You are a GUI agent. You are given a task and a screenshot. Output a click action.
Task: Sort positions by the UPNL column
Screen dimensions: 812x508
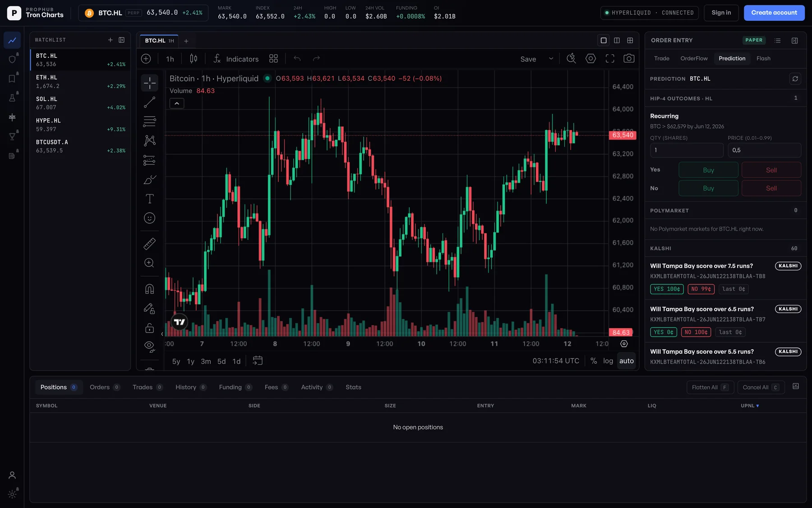[x=750, y=405]
